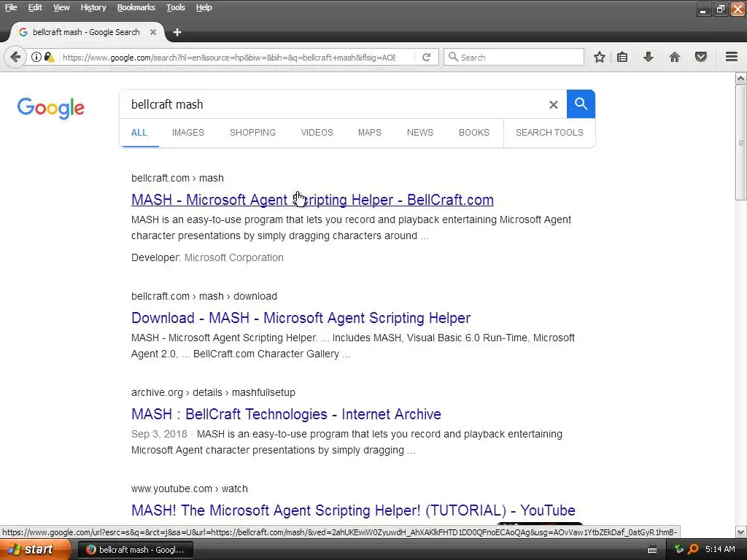Open site information icon in address bar
This screenshot has height=560, width=747.
point(36,57)
